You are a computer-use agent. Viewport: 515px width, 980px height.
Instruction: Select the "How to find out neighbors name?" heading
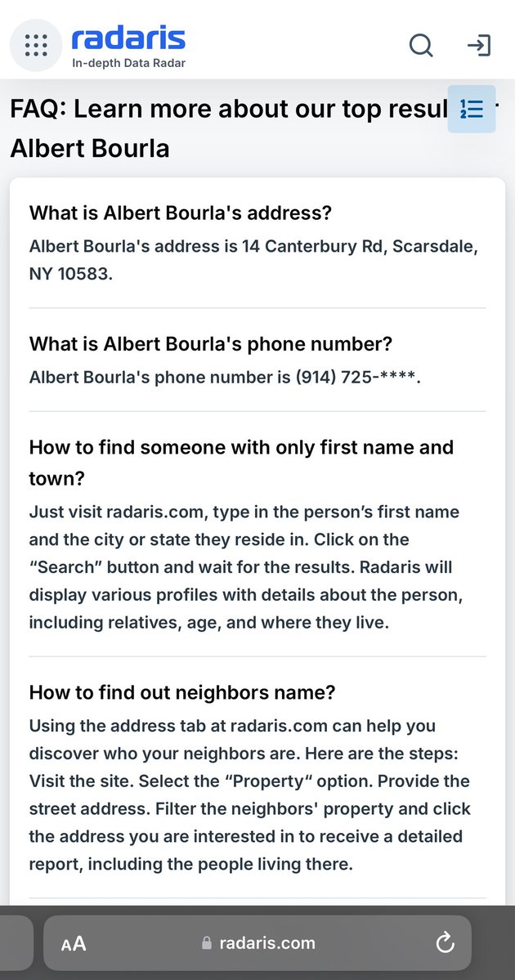pyautogui.click(x=182, y=692)
